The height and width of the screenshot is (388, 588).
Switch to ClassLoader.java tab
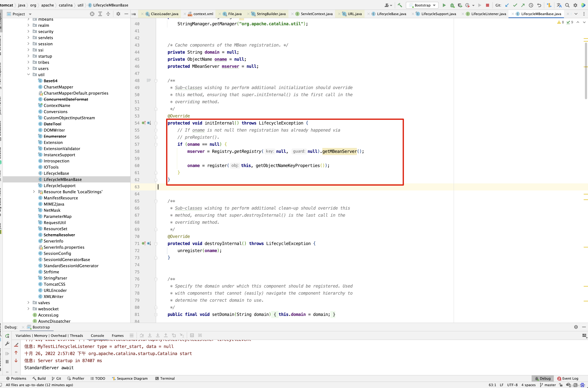click(x=162, y=14)
